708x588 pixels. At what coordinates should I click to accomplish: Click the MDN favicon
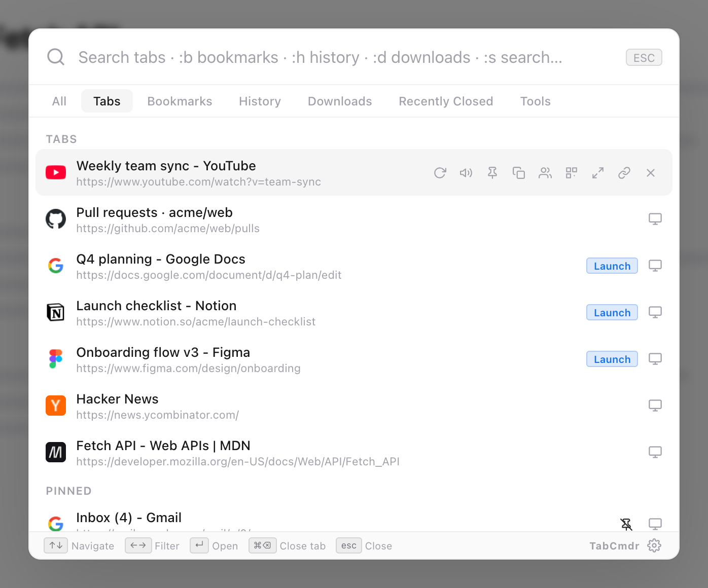click(56, 452)
